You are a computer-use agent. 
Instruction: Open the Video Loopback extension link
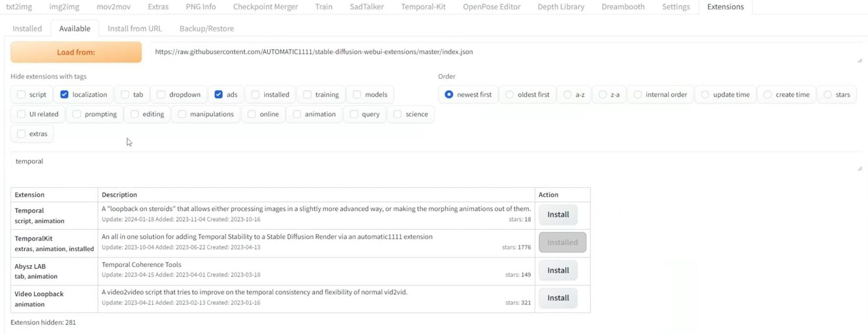click(39, 294)
